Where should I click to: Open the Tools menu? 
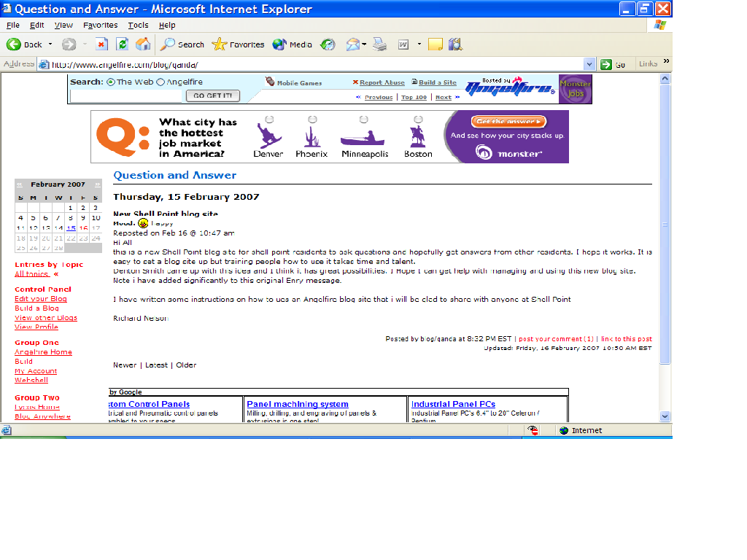tap(138, 26)
